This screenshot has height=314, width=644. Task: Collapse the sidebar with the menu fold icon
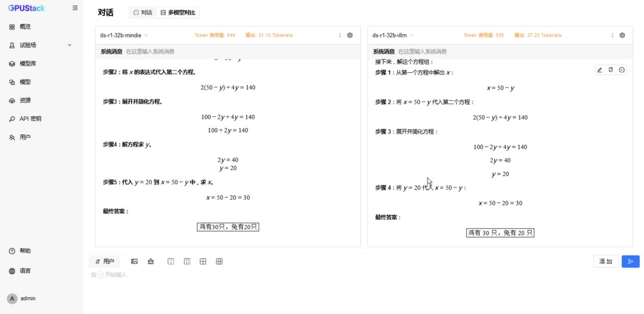(x=75, y=7)
